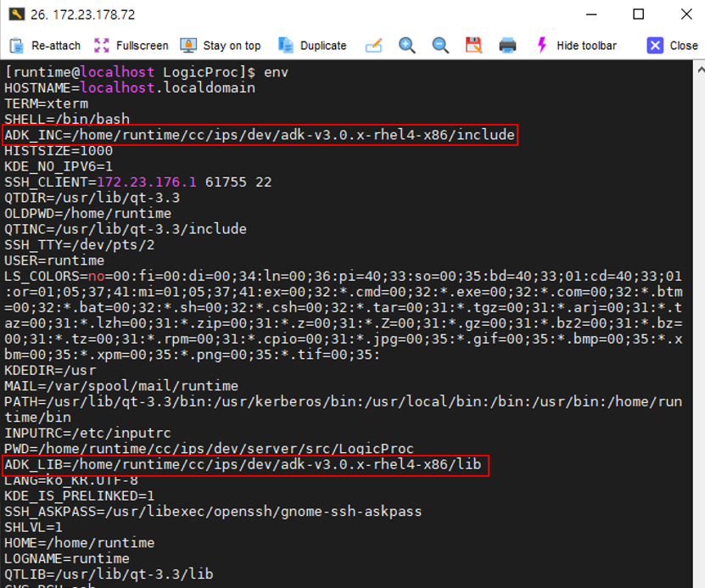The height and width of the screenshot is (588, 705).
Task: Print terminal contents with the printer icon
Action: click(x=507, y=45)
